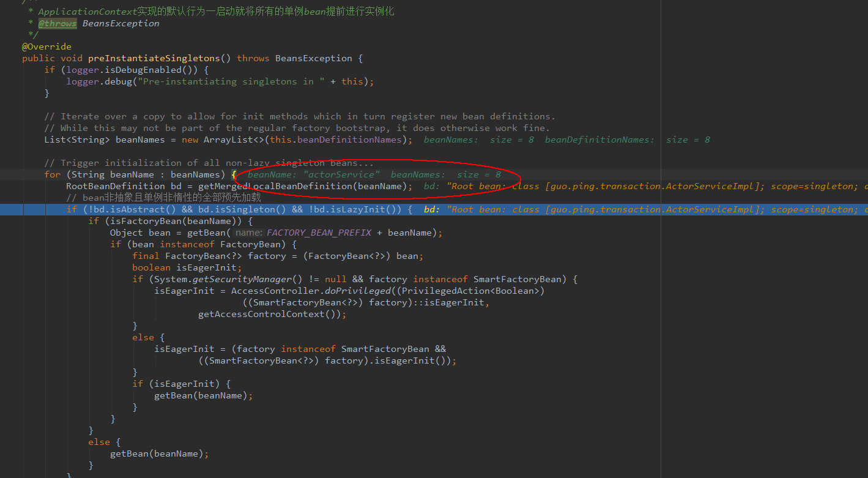The image size is (868, 478).
Task: Click the factory).isEagerInit()); call
Action: pyautogui.click(x=390, y=360)
